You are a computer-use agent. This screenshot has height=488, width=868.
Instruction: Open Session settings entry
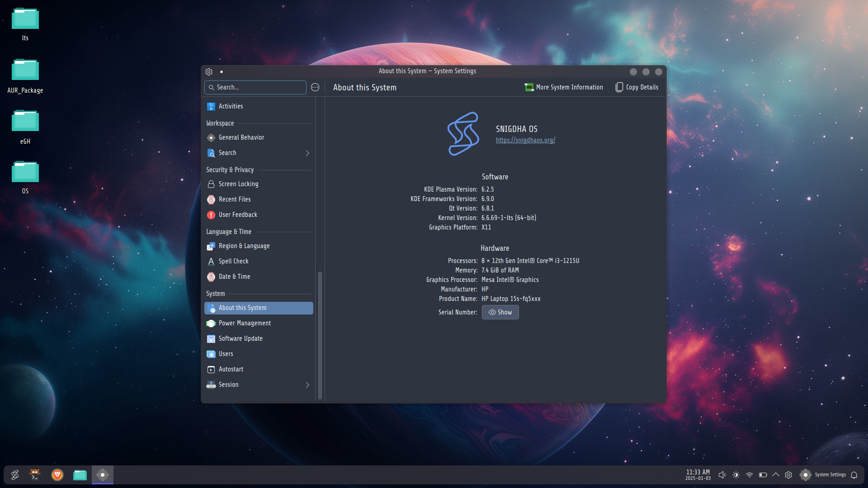tap(258, 385)
